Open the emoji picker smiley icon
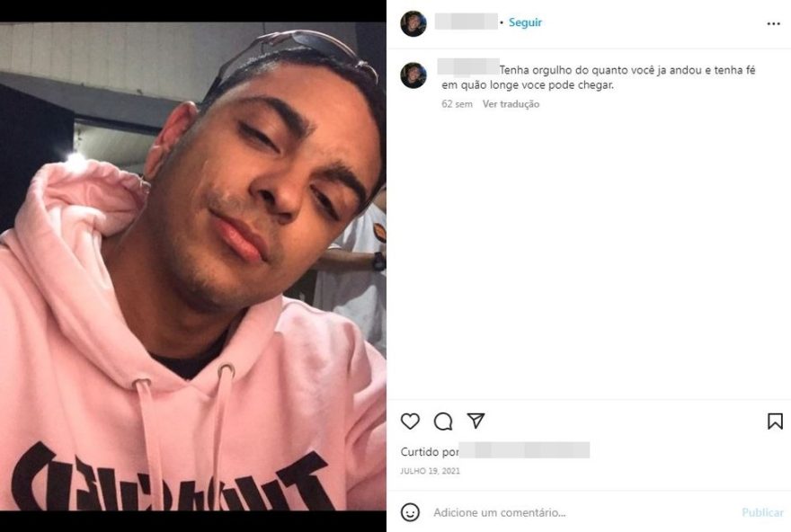The width and height of the screenshot is (791, 532). [x=410, y=512]
